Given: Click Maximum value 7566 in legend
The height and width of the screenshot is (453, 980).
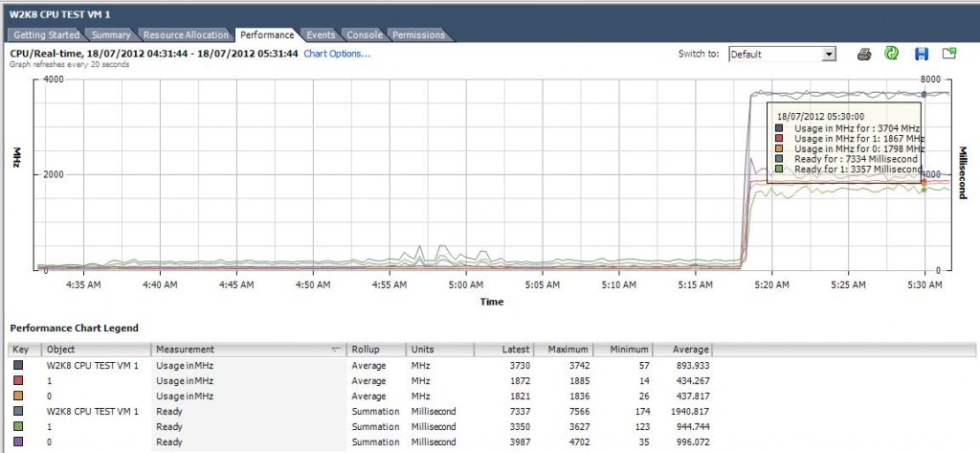Looking at the screenshot, I should [577, 412].
